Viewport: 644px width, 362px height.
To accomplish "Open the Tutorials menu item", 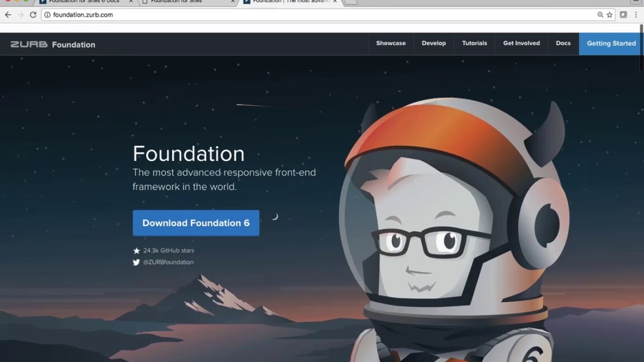I will [x=474, y=43].
